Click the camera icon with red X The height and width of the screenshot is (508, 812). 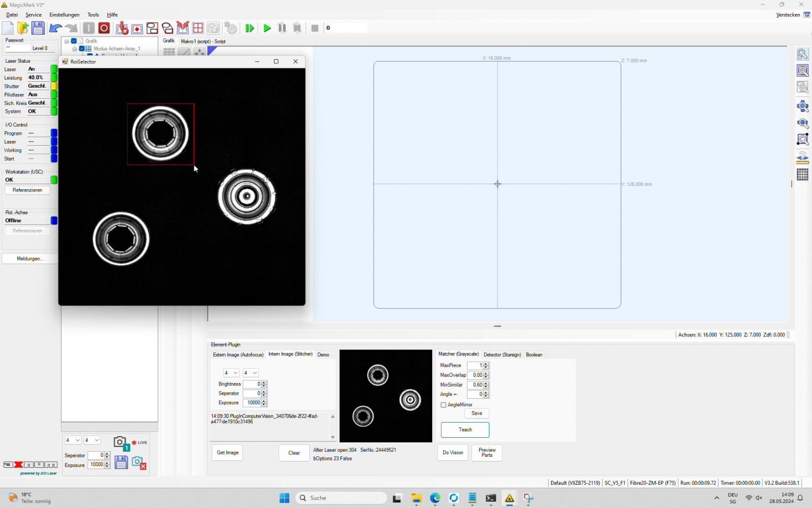139,463
